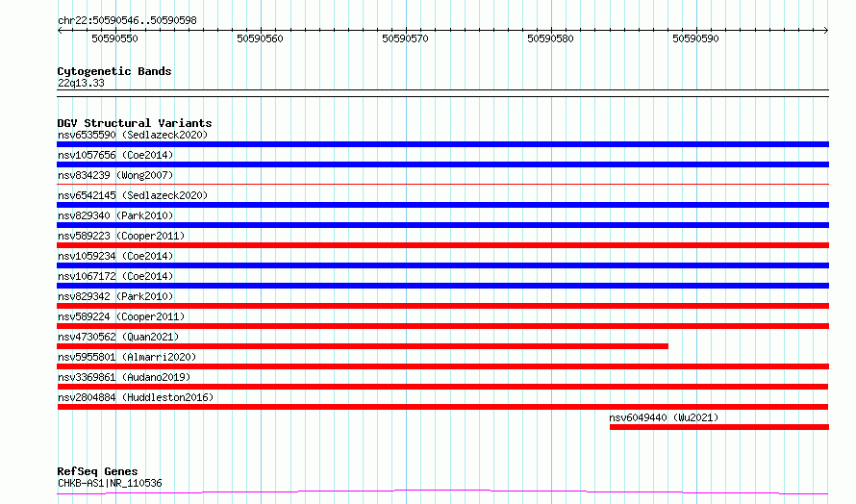This screenshot has height=504, width=856.
Task: Click the nsv834239 (Wong2007) variant label
Action: (115, 175)
